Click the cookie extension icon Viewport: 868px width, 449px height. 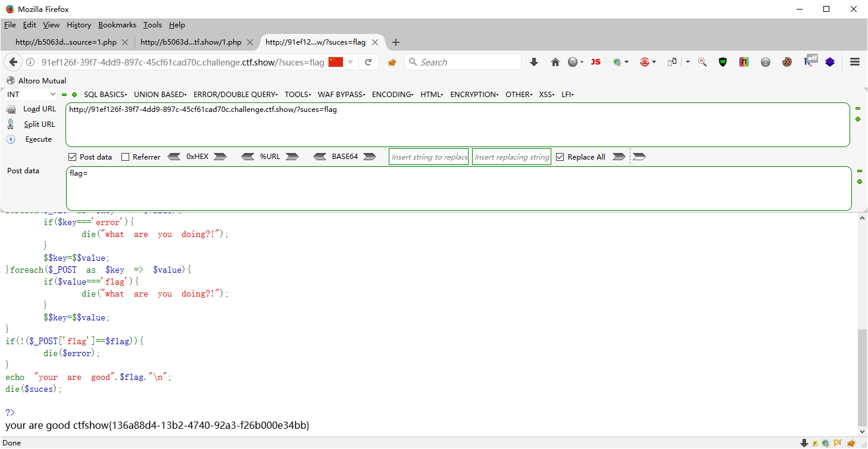[787, 62]
